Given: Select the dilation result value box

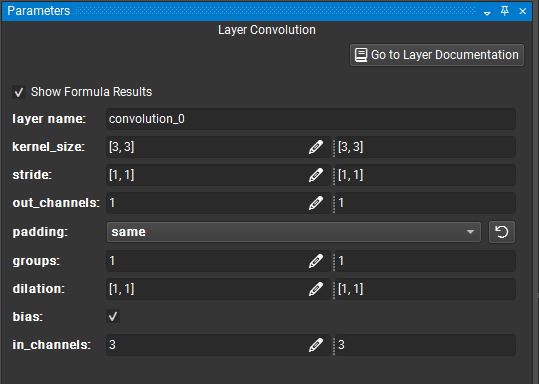Looking at the screenshot, I should (x=425, y=289).
